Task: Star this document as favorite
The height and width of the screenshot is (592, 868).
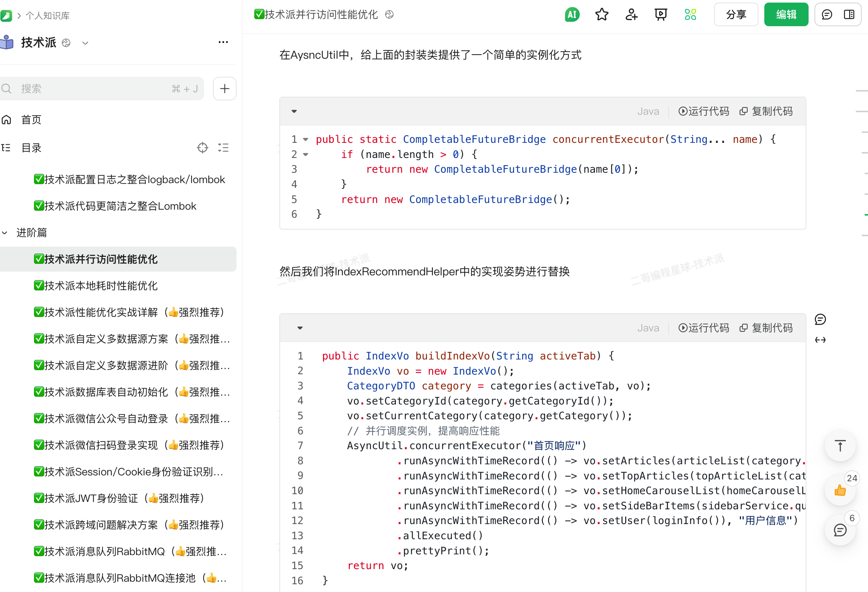Action: click(601, 14)
